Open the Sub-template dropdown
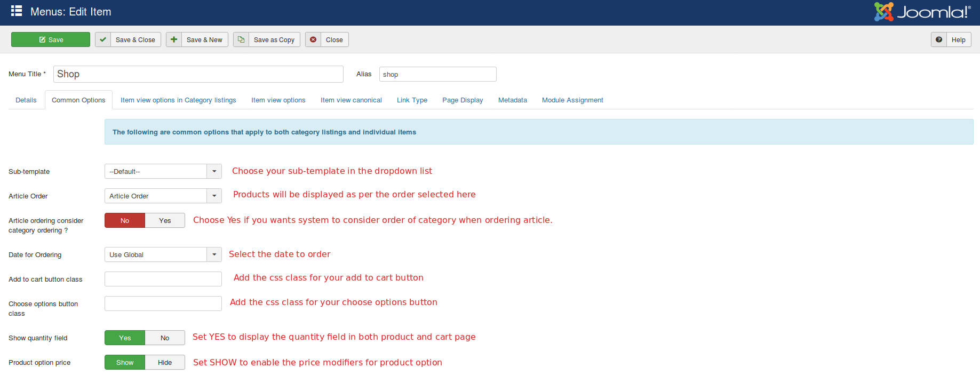 click(163, 171)
